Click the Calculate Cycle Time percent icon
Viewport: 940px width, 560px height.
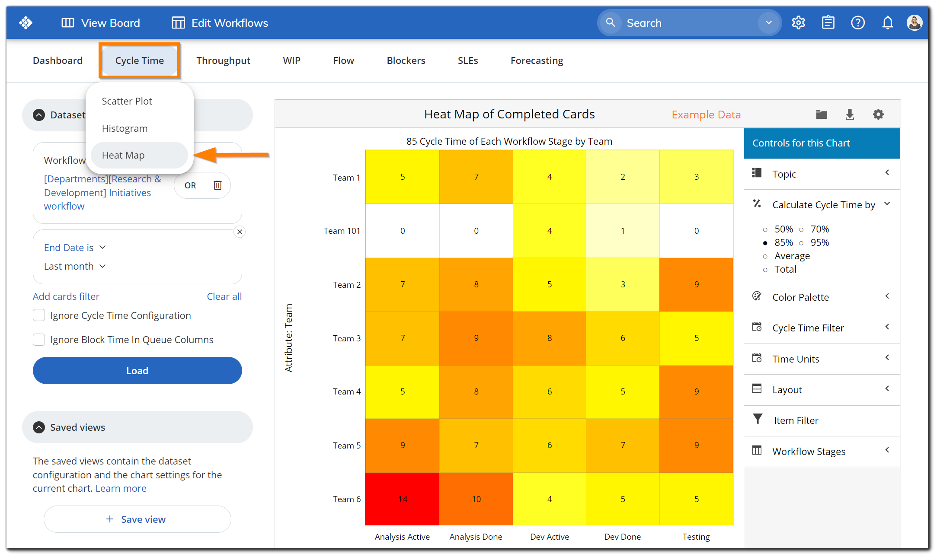tap(757, 204)
